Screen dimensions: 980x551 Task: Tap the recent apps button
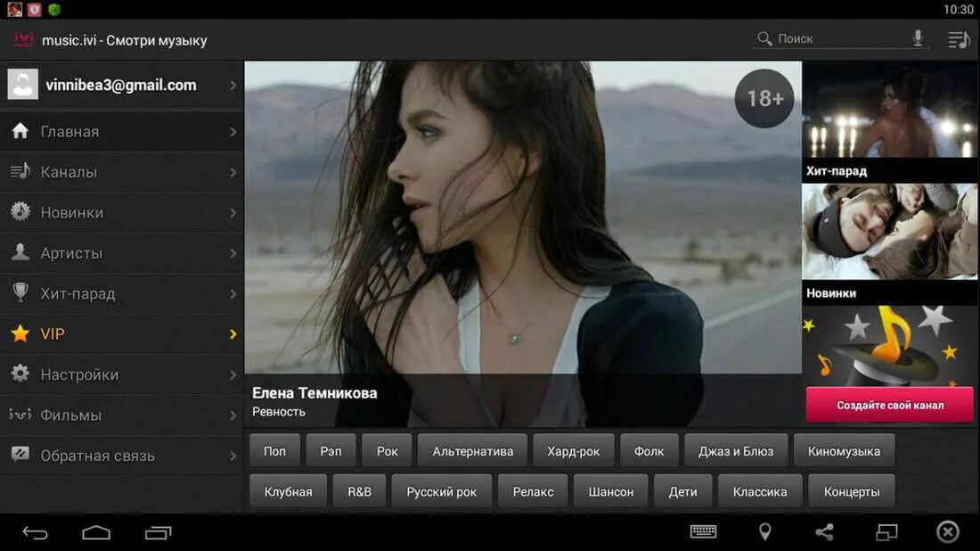158,532
